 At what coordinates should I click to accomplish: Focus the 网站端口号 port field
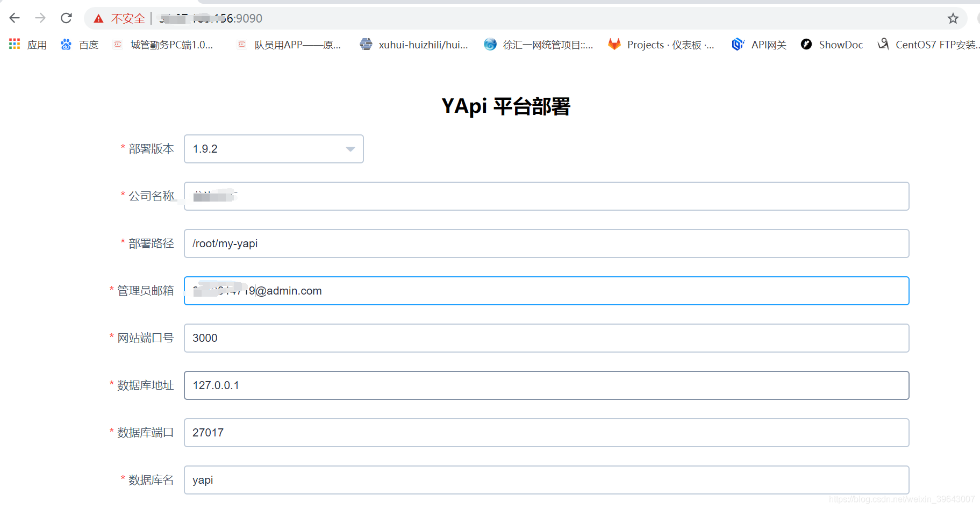pos(545,338)
